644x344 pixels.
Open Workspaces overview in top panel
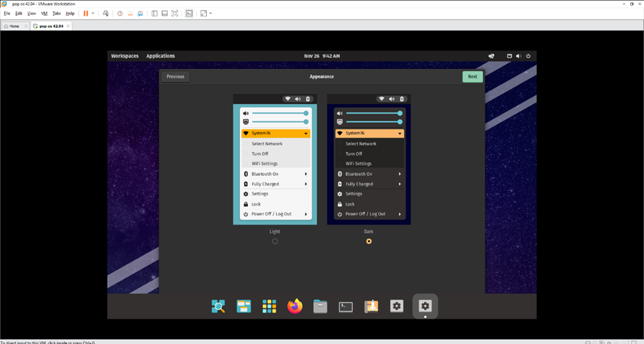coord(125,56)
